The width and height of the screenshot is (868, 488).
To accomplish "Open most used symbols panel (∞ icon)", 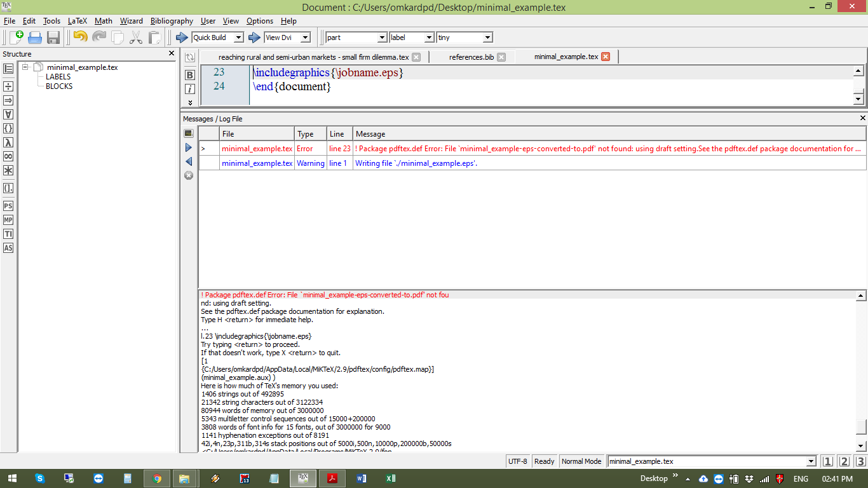I will 8,156.
